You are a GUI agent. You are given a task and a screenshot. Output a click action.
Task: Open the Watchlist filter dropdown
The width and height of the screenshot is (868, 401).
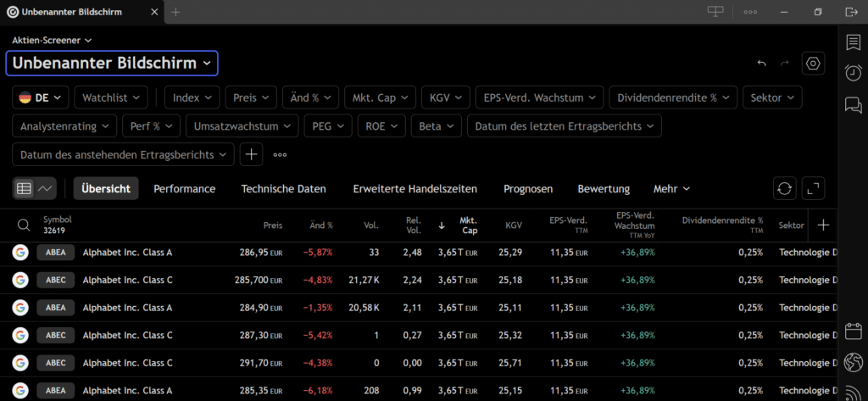click(x=111, y=97)
